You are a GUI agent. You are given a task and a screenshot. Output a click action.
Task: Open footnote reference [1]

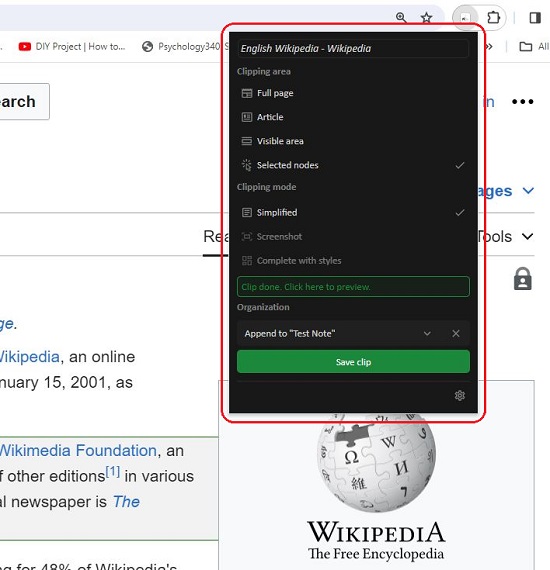[x=113, y=471]
